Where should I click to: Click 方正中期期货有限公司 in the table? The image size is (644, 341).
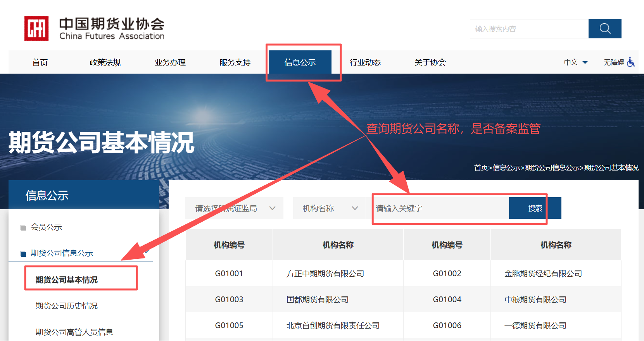click(325, 274)
